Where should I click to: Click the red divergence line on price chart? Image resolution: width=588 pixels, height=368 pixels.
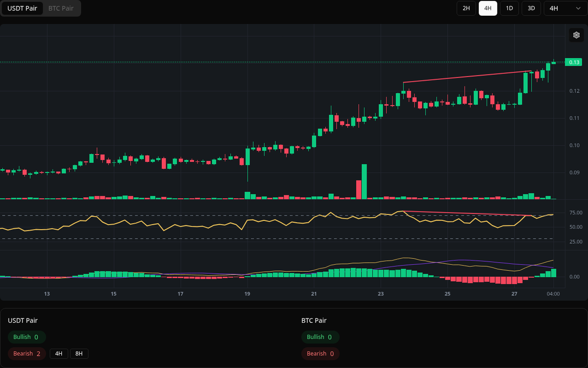click(467, 77)
